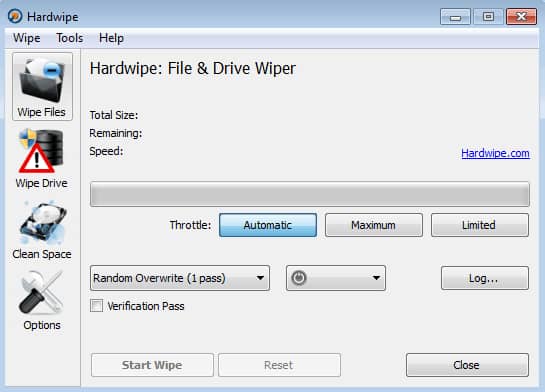
Task: Open the Help menu
Action: pyautogui.click(x=111, y=38)
